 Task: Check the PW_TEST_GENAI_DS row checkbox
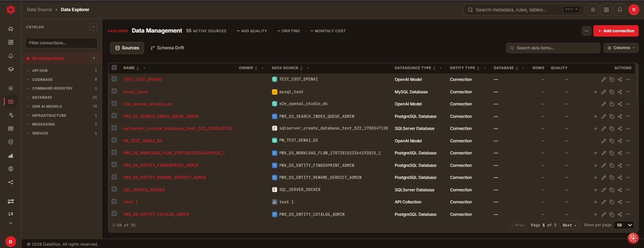pos(114,140)
